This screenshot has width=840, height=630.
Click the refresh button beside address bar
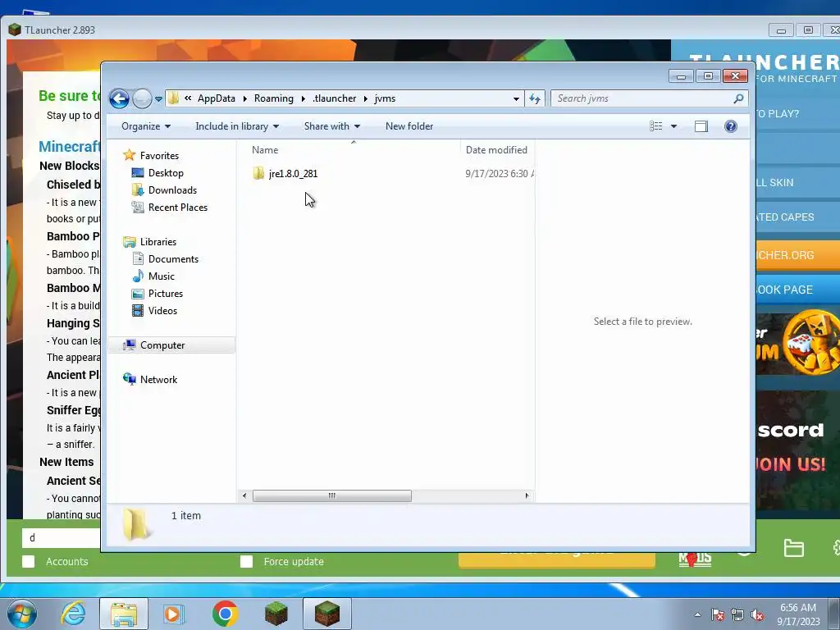tap(535, 98)
